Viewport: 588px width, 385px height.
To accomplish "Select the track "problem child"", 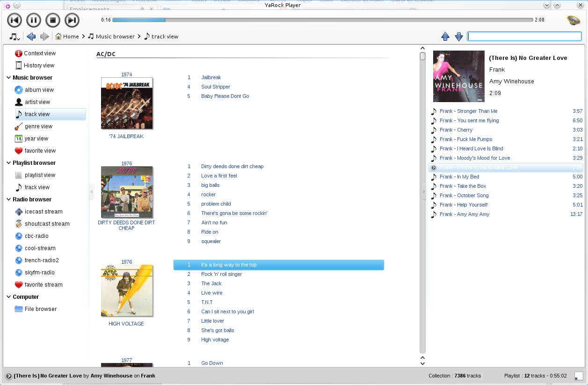I will click(x=216, y=204).
